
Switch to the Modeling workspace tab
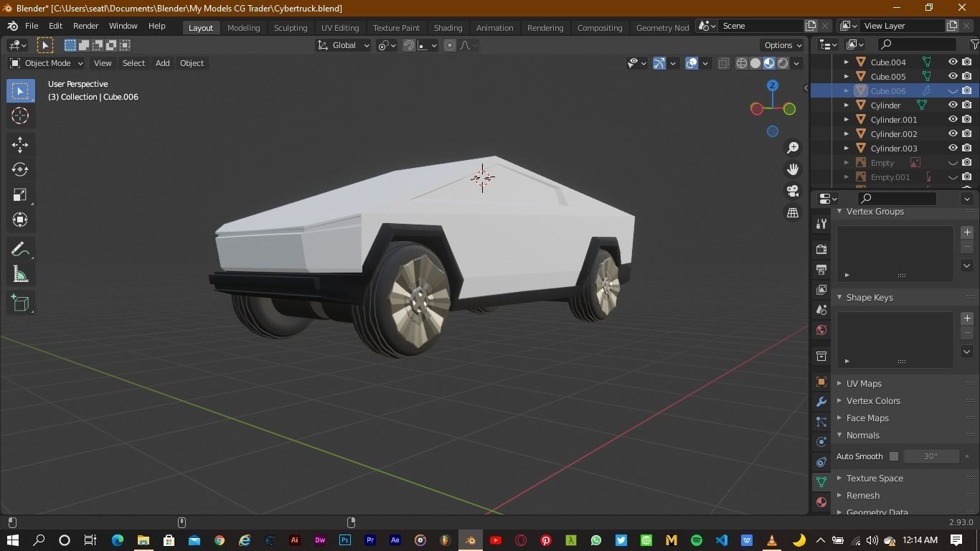click(243, 27)
